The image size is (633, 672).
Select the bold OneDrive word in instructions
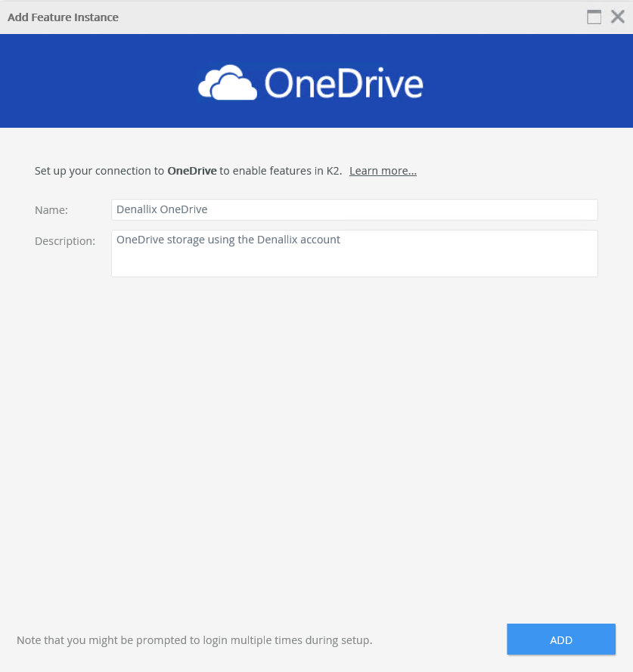191,171
